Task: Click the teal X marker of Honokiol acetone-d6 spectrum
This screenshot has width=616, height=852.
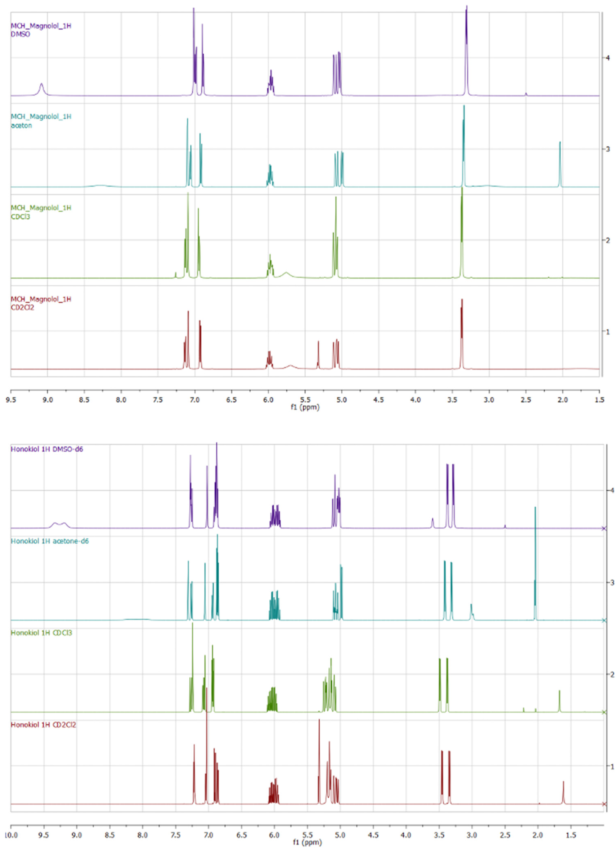Action: click(x=604, y=621)
